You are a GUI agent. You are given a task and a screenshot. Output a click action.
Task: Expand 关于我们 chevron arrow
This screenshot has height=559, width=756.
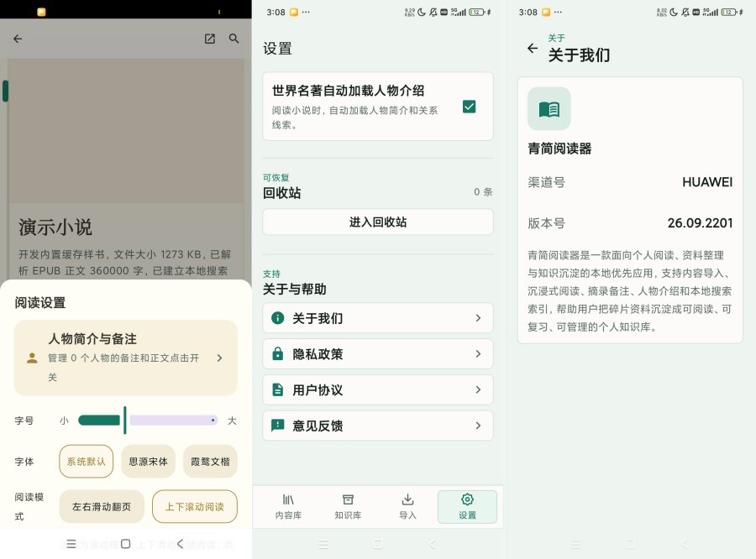tap(478, 318)
